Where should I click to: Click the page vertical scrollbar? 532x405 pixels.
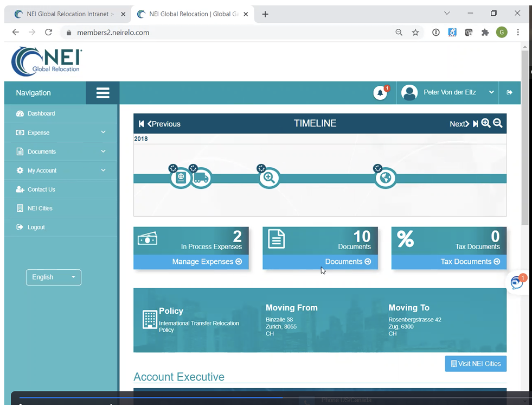[524, 137]
